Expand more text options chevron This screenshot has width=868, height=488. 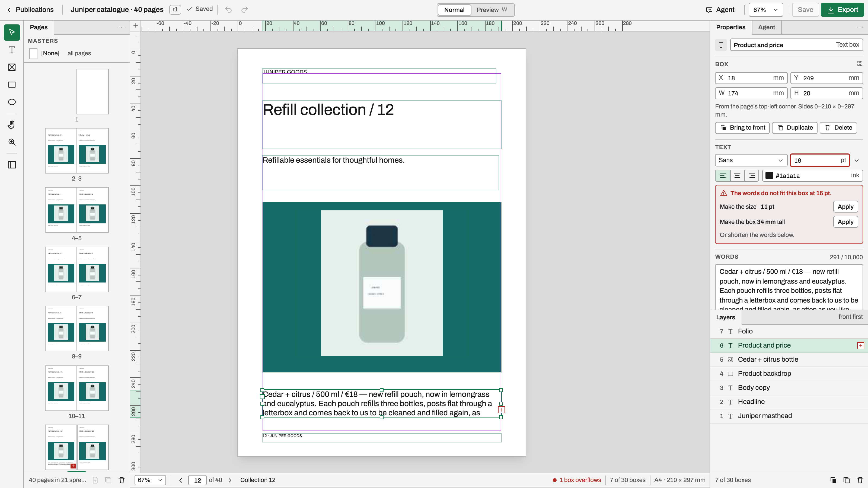coord(857,160)
